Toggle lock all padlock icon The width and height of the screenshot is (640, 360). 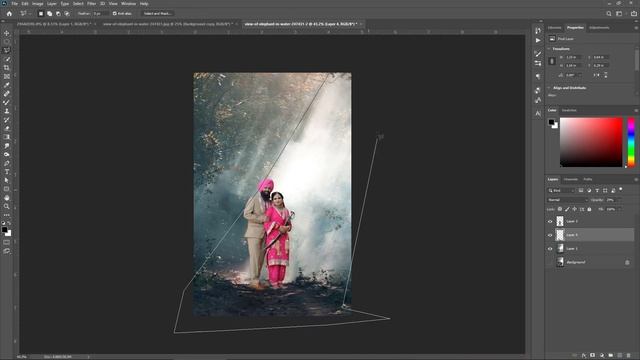click(x=589, y=209)
